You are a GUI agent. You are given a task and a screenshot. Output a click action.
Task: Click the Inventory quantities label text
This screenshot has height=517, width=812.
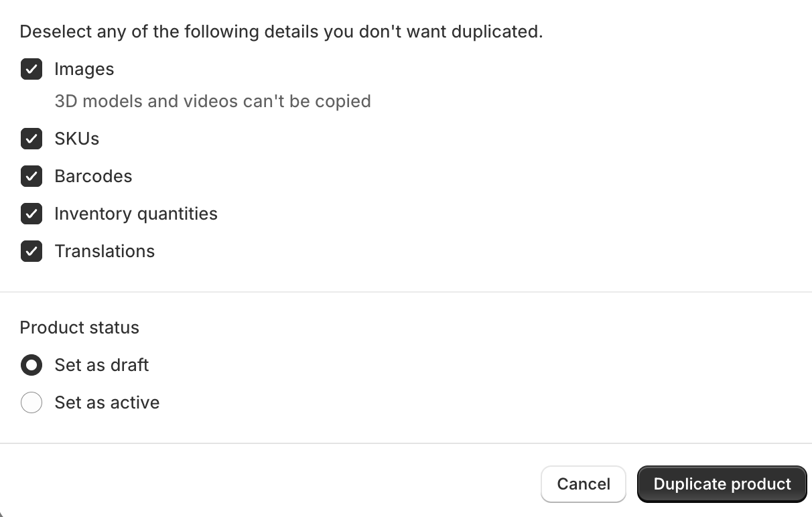(136, 214)
